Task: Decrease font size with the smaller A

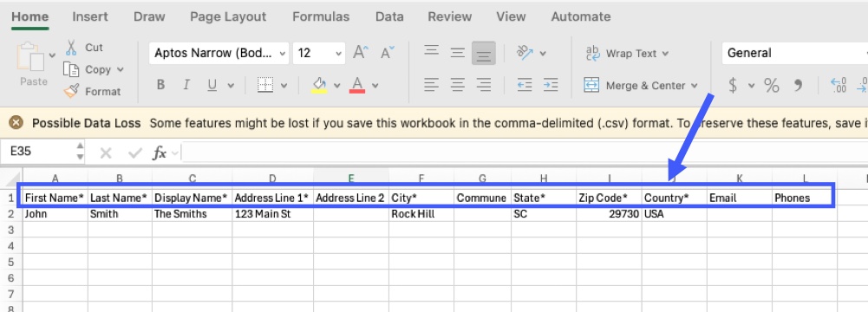Action: pyautogui.click(x=388, y=53)
